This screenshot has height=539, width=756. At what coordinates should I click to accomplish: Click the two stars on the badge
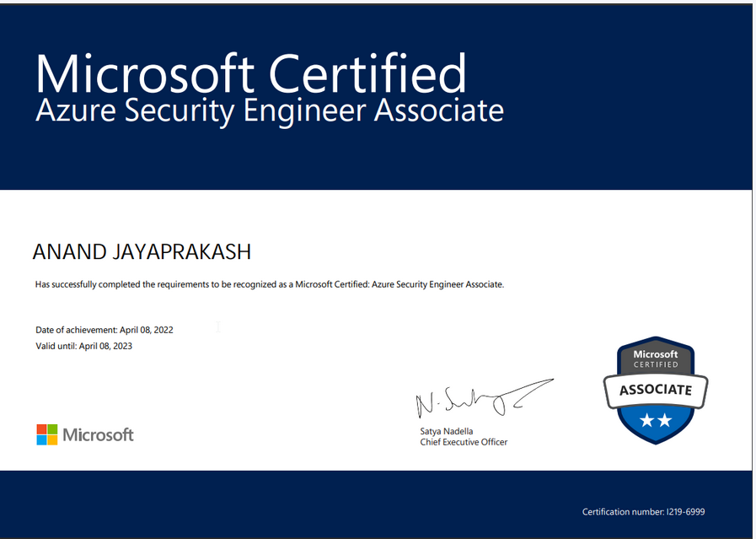(656, 421)
